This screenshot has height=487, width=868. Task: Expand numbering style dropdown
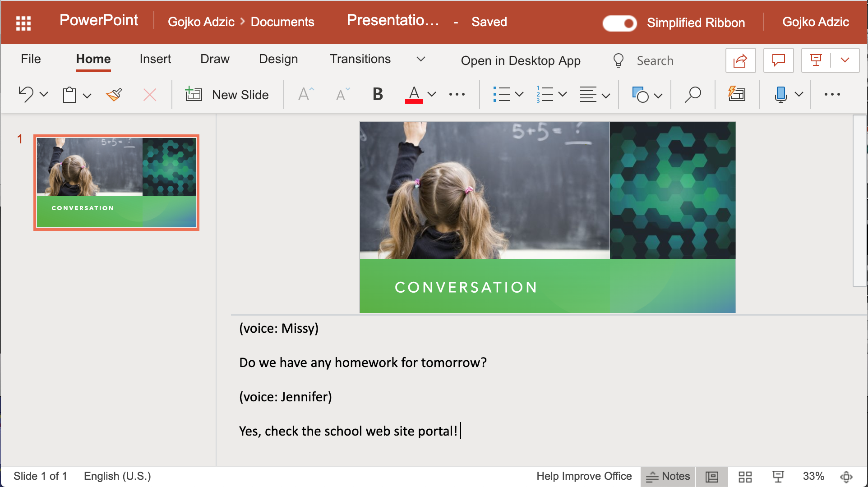click(563, 94)
